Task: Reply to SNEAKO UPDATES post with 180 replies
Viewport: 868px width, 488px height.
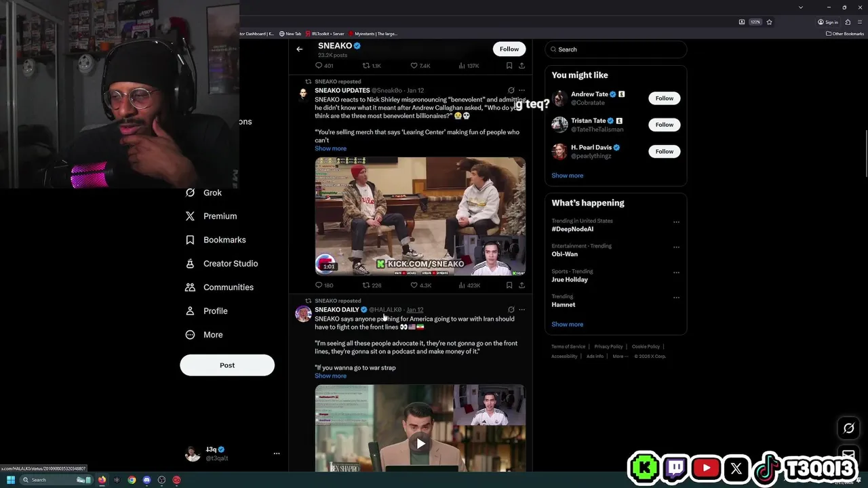Action: tap(324, 285)
